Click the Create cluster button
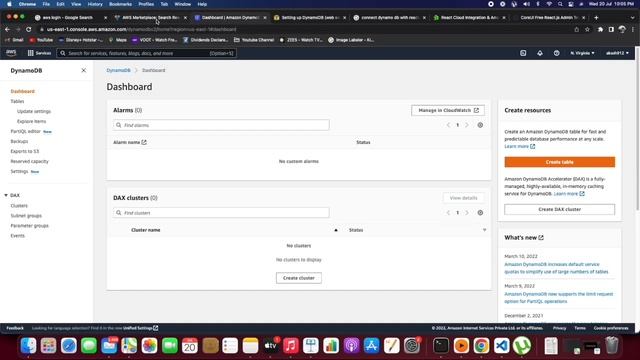 point(299,278)
